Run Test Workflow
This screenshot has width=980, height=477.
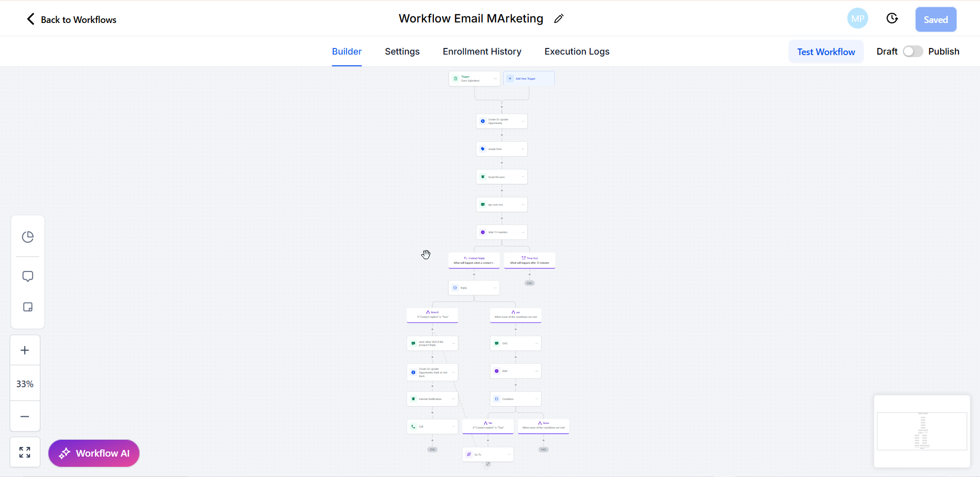(x=826, y=51)
